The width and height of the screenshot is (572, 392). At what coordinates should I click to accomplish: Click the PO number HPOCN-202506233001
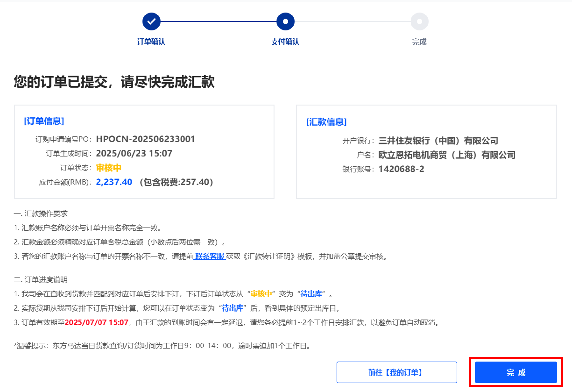(x=145, y=139)
